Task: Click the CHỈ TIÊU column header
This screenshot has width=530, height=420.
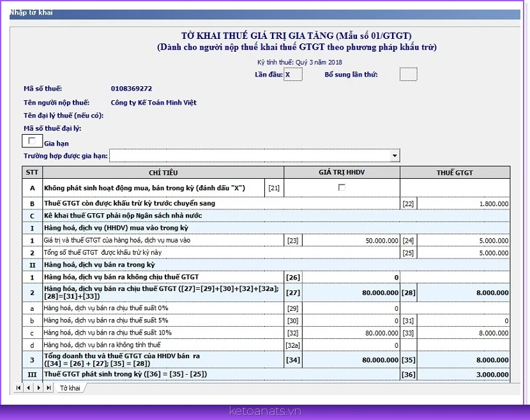Action: [x=163, y=172]
